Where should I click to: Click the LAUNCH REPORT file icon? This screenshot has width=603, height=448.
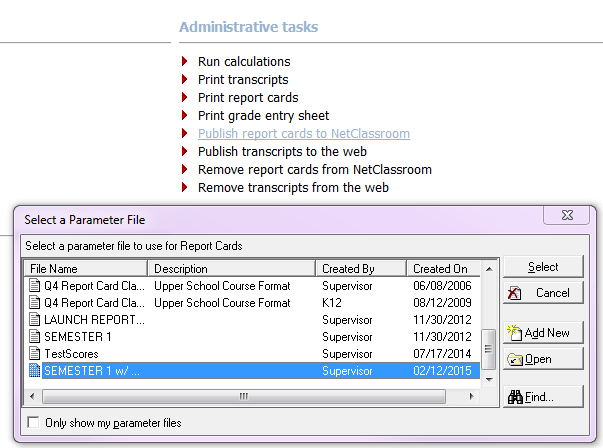coord(35,319)
